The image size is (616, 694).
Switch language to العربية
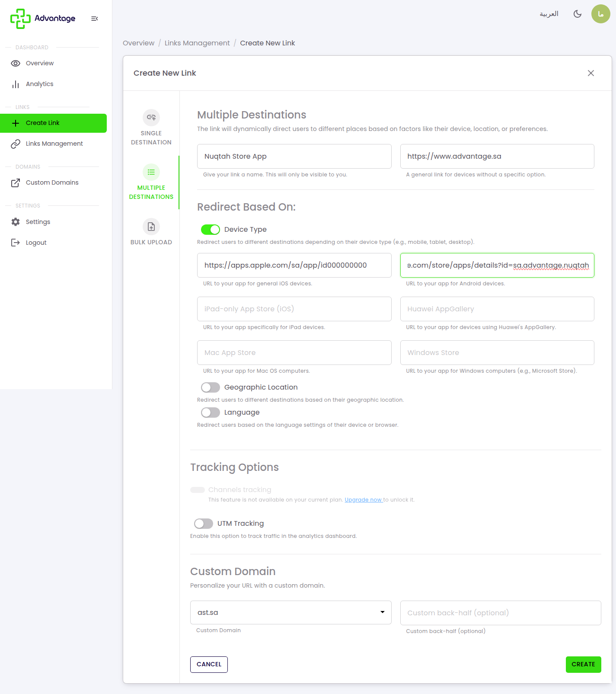[x=549, y=14]
